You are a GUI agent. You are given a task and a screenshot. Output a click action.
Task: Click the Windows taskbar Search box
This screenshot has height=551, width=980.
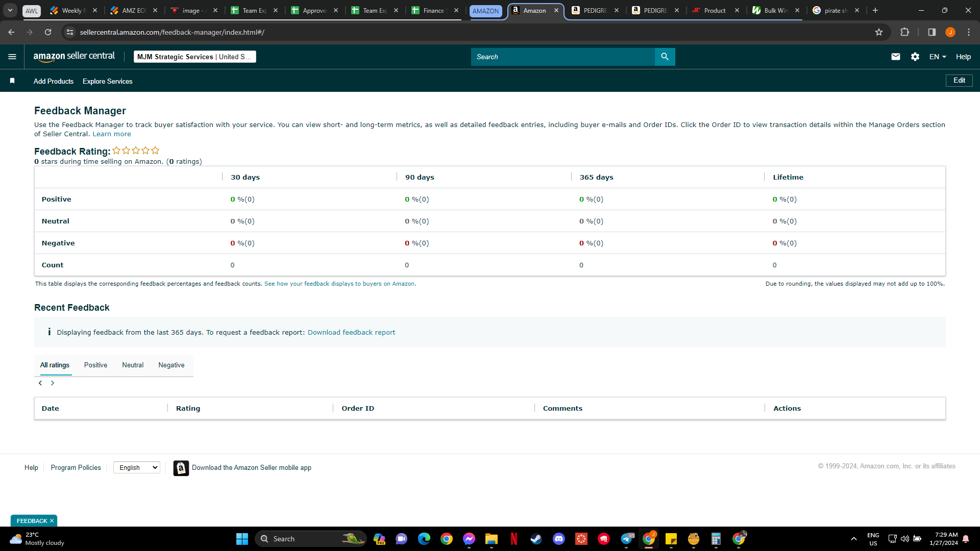pyautogui.click(x=311, y=539)
